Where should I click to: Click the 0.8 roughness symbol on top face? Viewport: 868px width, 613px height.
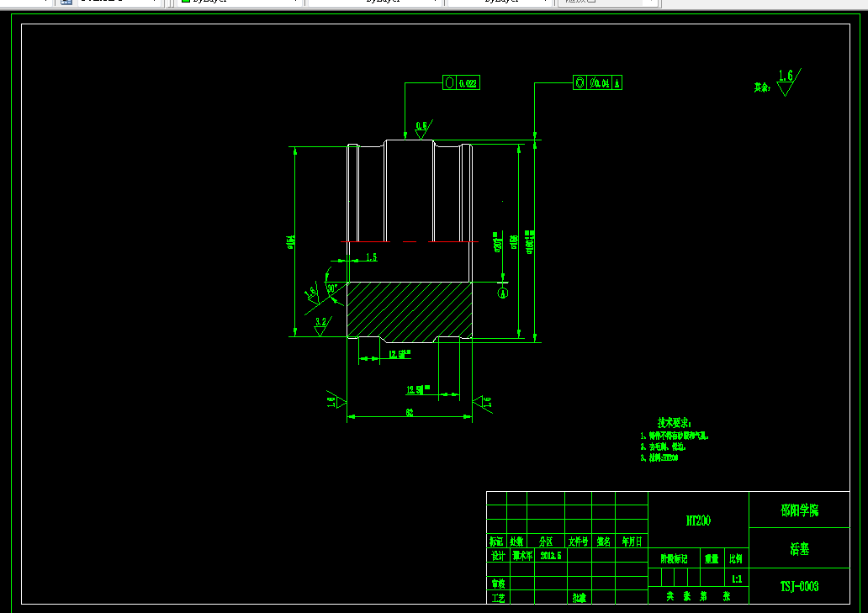[x=423, y=130]
